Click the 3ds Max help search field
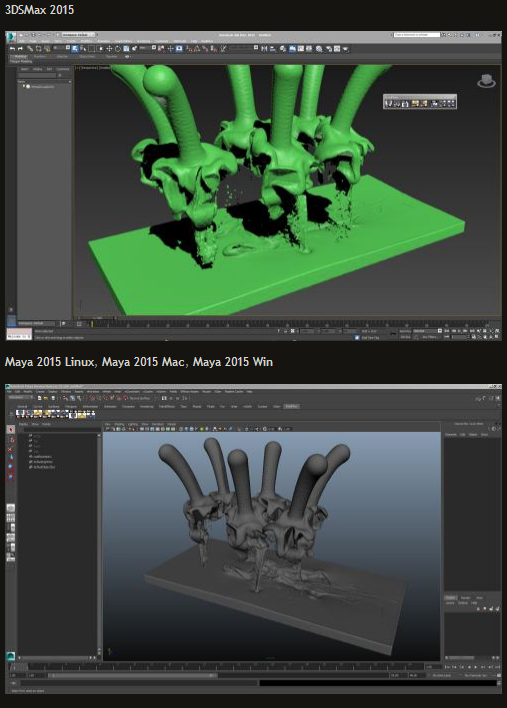The width and height of the screenshot is (507, 708). (x=417, y=35)
